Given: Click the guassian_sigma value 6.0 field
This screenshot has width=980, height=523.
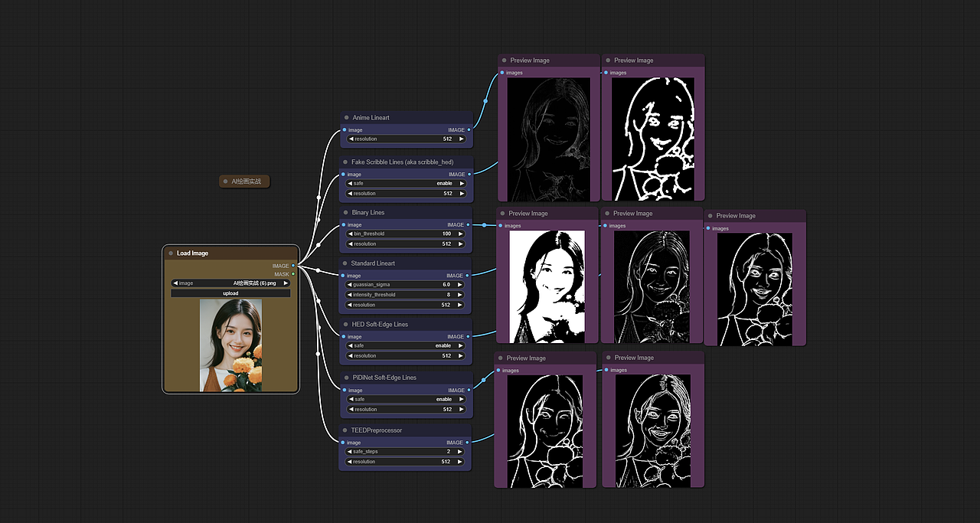Looking at the screenshot, I should (406, 285).
